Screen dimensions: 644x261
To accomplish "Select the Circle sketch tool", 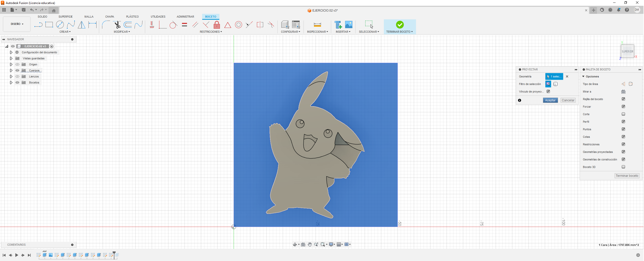I will pos(60,25).
